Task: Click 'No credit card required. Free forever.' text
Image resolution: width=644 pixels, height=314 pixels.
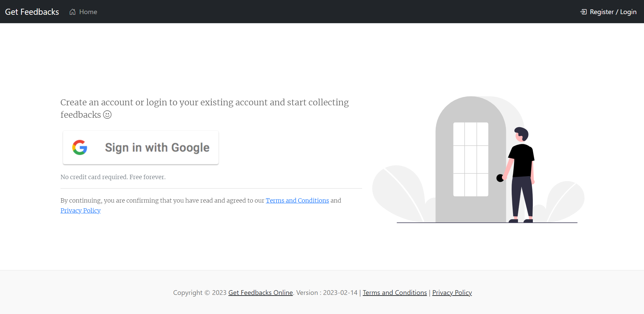Action: pyautogui.click(x=113, y=177)
